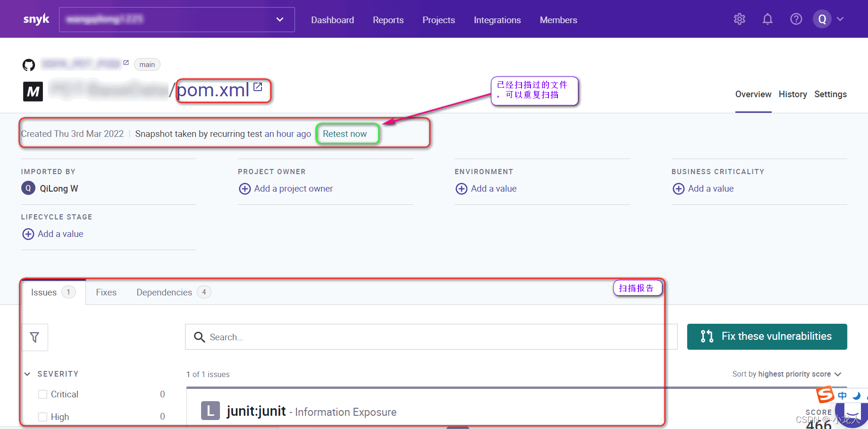The image size is (868, 429).
Task: Click Add a value under Lifecycle Stage
Action: tap(60, 234)
